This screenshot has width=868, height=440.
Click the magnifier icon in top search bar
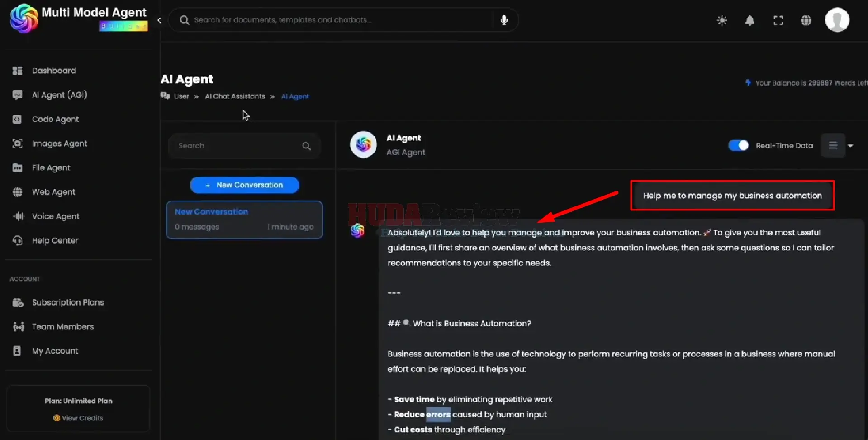click(x=184, y=20)
